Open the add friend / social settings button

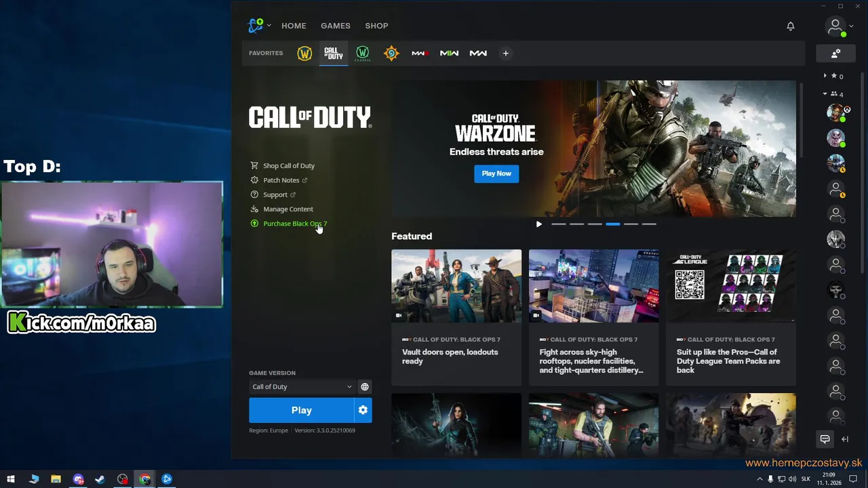pyautogui.click(x=835, y=54)
